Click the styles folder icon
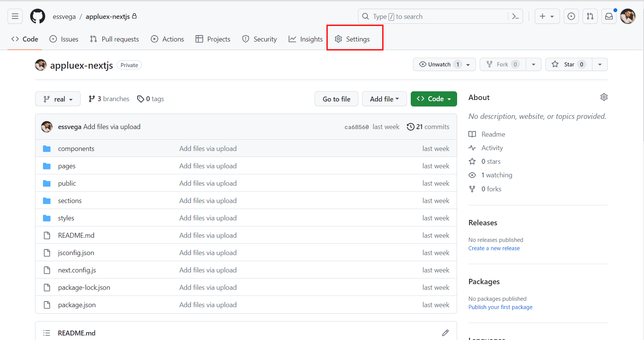 47,218
